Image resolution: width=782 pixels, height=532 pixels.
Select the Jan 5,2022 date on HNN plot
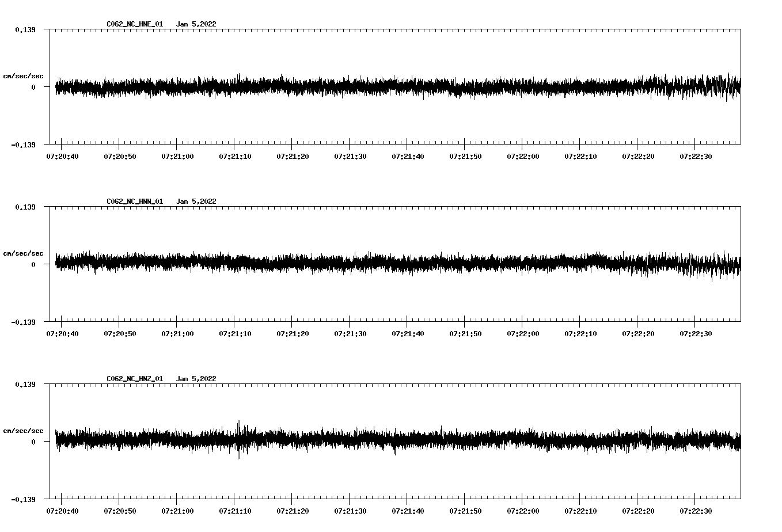(196, 202)
